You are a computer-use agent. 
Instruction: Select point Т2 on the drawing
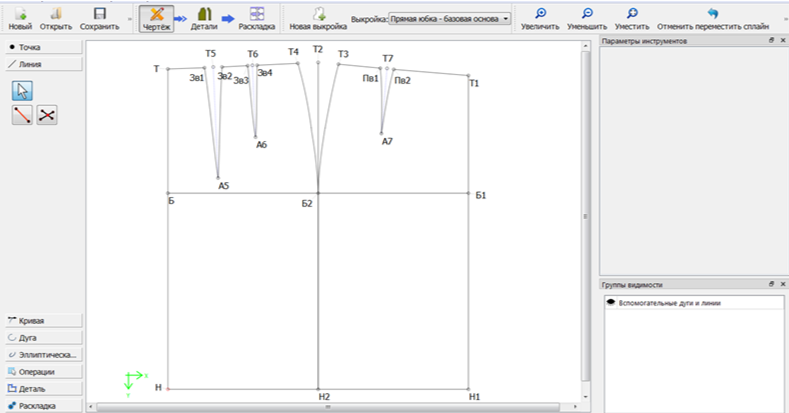tap(318, 62)
